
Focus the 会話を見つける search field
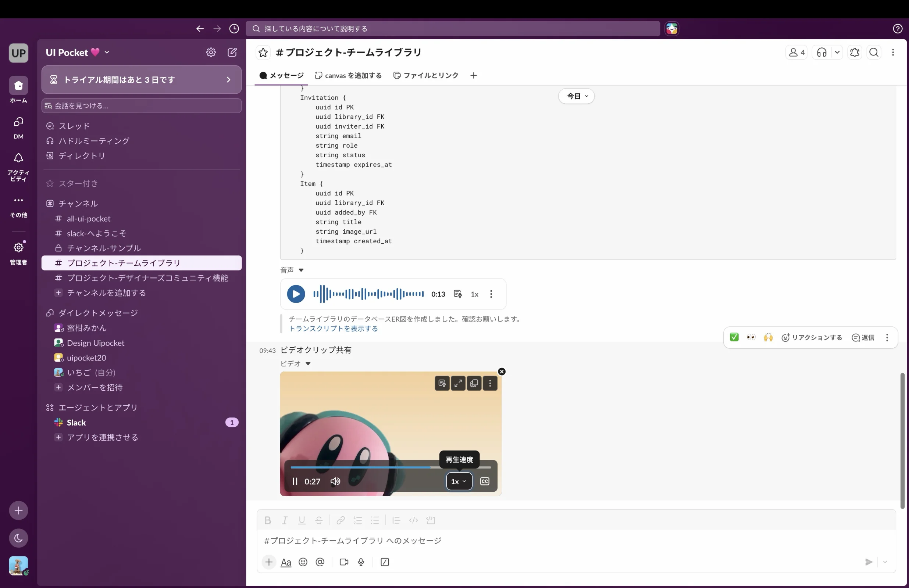click(x=141, y=106)
